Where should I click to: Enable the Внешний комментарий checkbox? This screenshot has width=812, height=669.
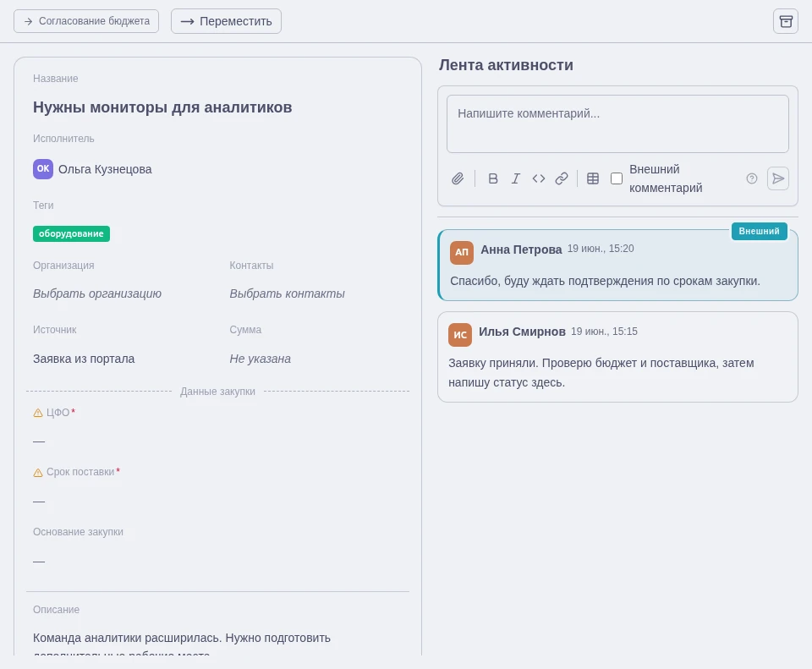pyautogui.click(x=617, y=178)
